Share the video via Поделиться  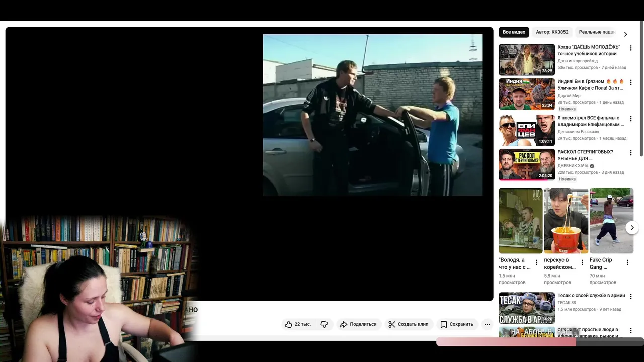pos(358,324)
